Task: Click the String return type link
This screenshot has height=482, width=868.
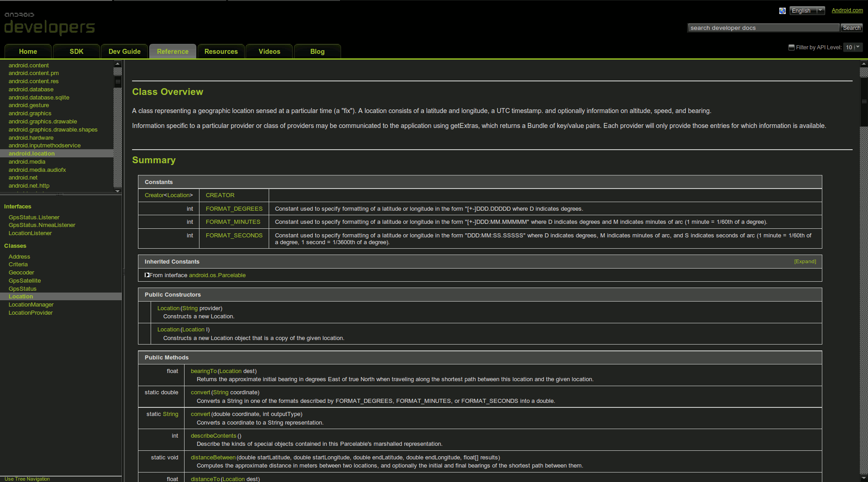Action: pyautogui.click(x=171, y=414)
